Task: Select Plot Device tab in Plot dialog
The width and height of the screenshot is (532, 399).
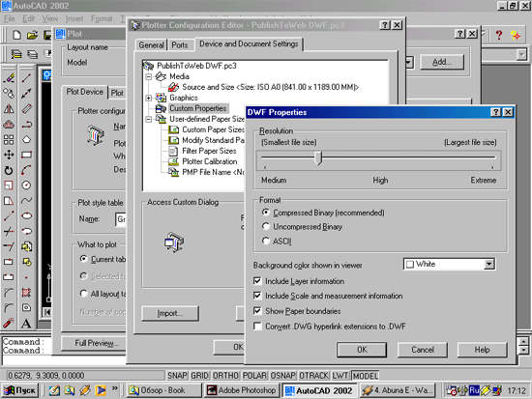Action: [84, 92]
